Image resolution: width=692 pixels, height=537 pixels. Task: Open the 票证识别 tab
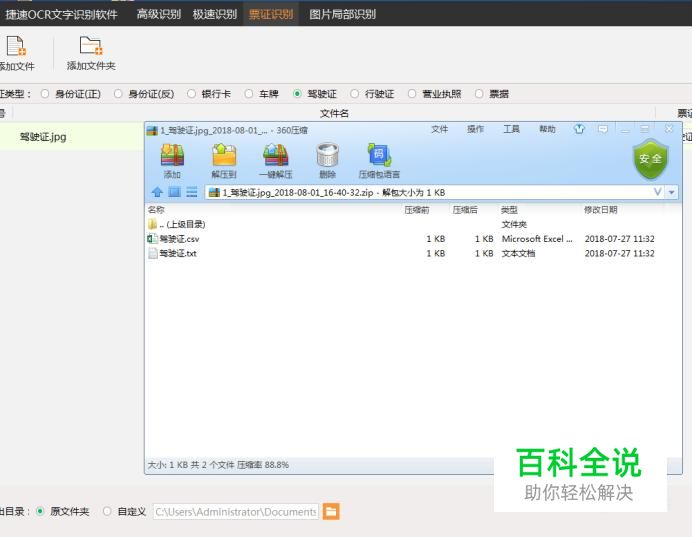pos(271,15)
